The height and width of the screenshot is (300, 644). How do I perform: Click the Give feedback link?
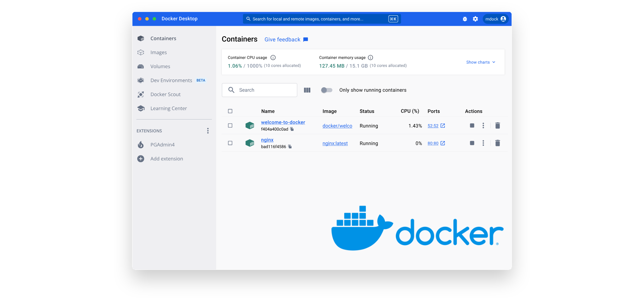282,40
